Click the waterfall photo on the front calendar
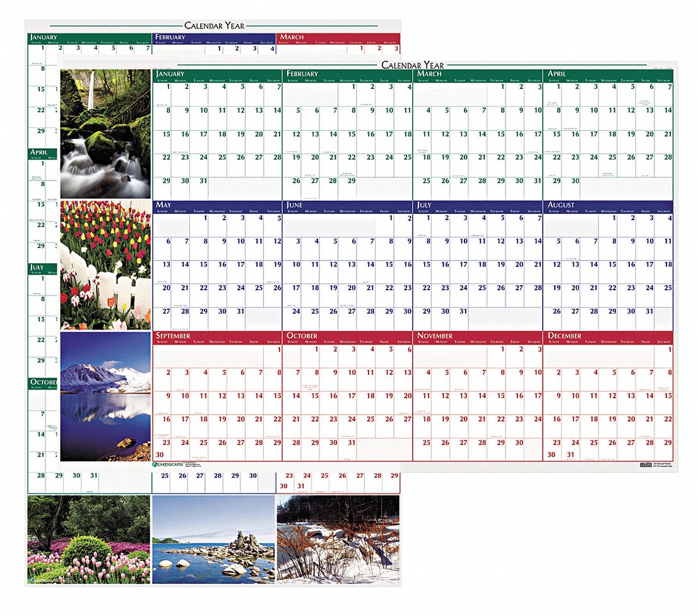The image size is (698, 616). (105, 134)
